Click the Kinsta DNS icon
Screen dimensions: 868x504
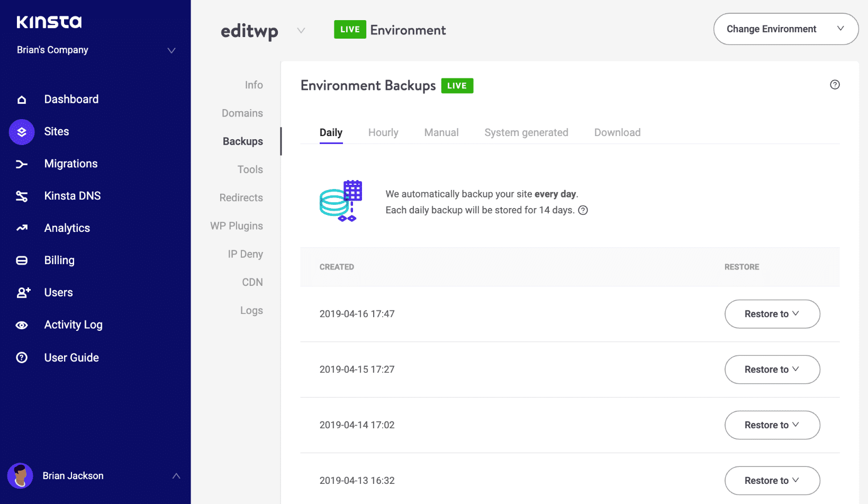pyautogui.click(x=21, y=195)
